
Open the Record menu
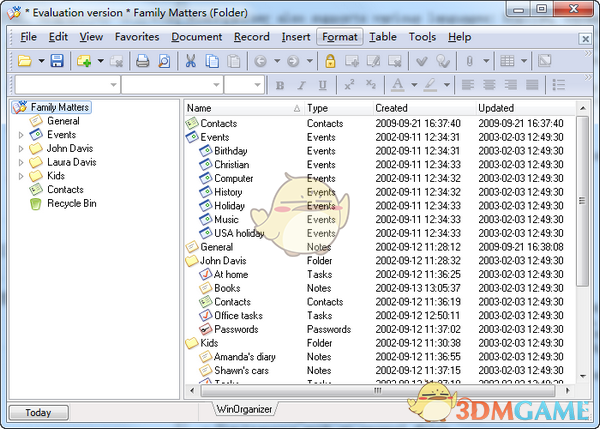coord(252,37)
